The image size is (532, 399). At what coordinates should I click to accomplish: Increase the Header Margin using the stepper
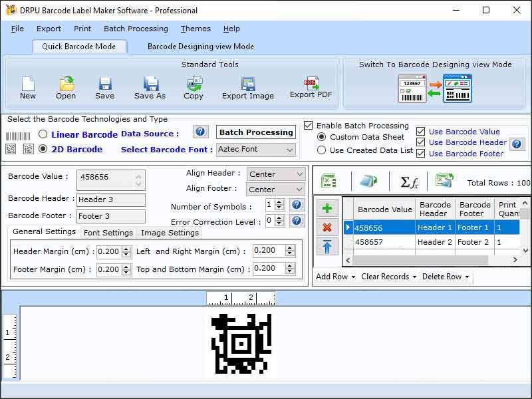point(127,249)
